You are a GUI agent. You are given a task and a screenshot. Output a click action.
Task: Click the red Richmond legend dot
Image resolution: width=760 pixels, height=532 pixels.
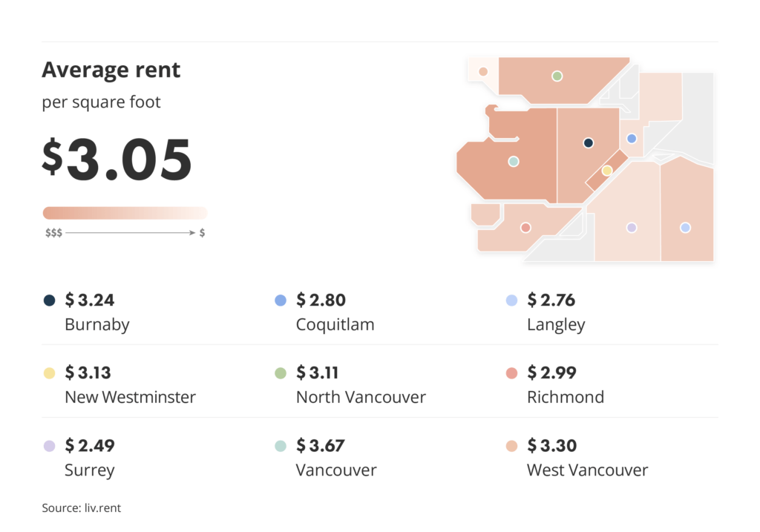tap(512, 373)
